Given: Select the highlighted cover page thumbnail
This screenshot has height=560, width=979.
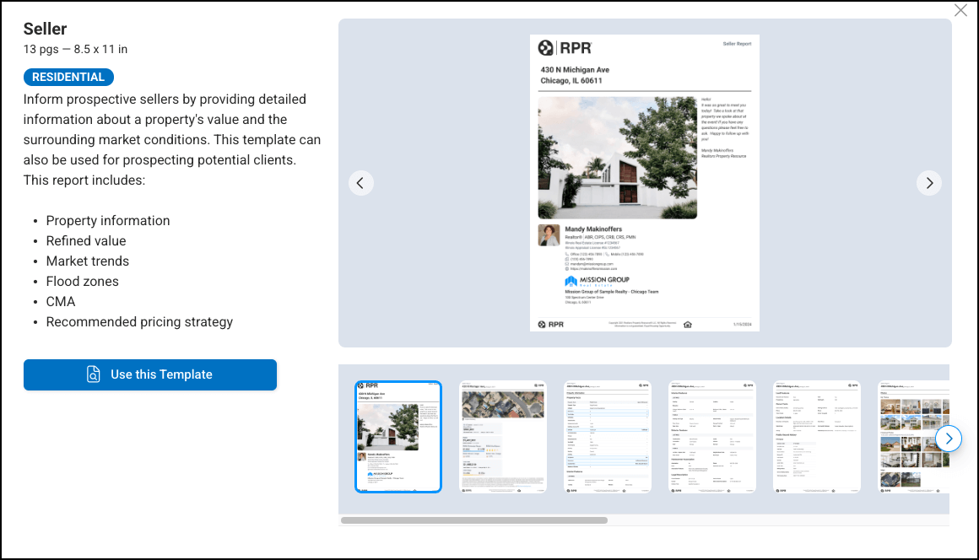Looking at the screenshot, I should coord(398,437).
